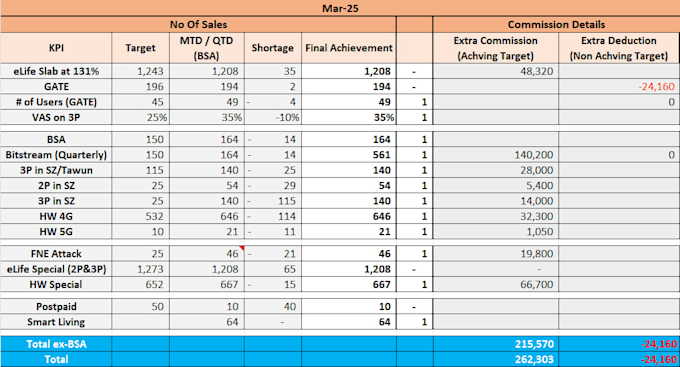The height and width of the screenshot is (367, 680).
Task: Select the Mar-25 title cell
Action: [x=340, y=8]
